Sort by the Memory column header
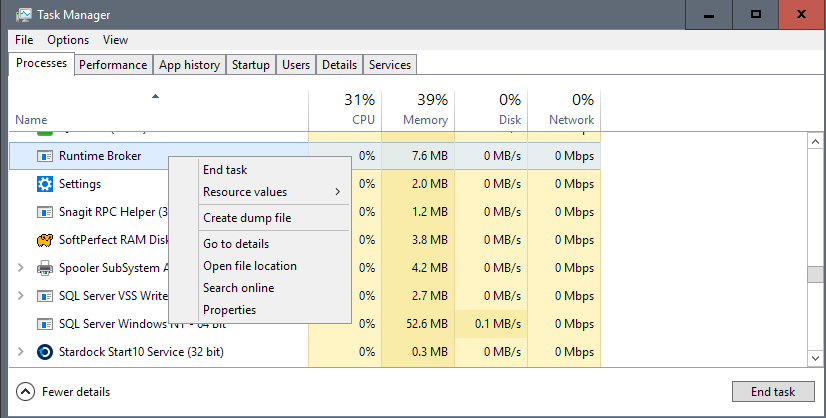 [418, 110]
